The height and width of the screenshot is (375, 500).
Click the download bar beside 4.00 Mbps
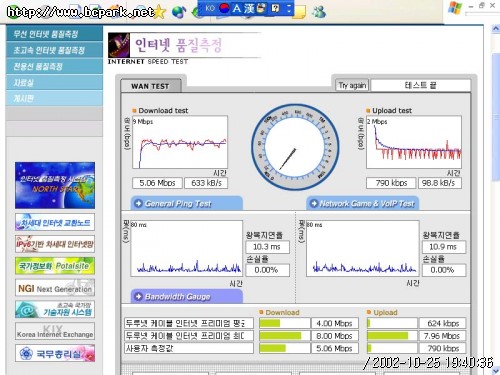coord(285,323)
